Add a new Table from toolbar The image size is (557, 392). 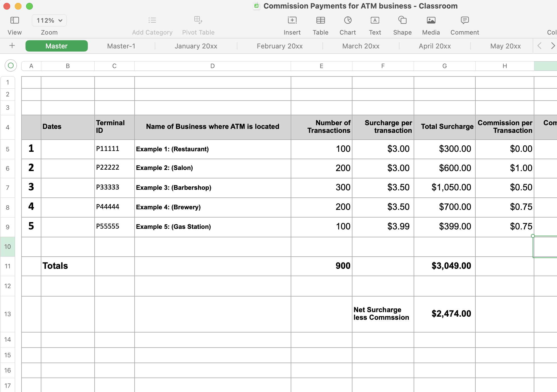pos(320,20)
